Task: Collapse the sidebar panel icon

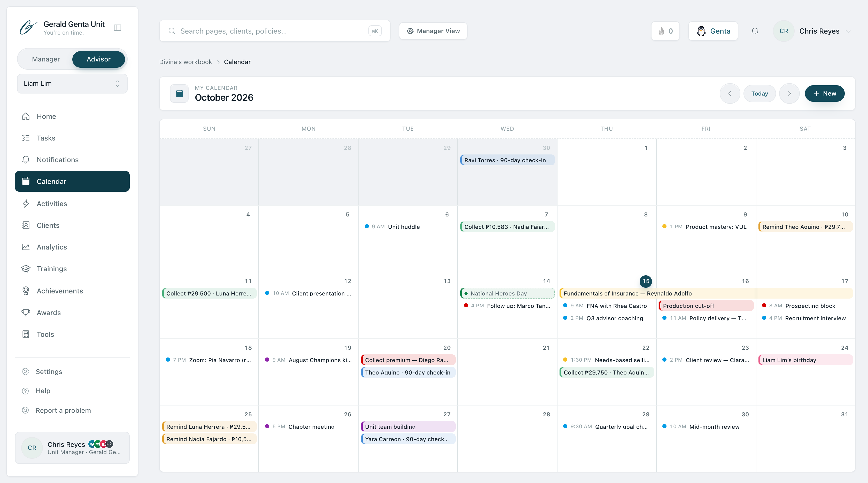Action: pos(118,28)
